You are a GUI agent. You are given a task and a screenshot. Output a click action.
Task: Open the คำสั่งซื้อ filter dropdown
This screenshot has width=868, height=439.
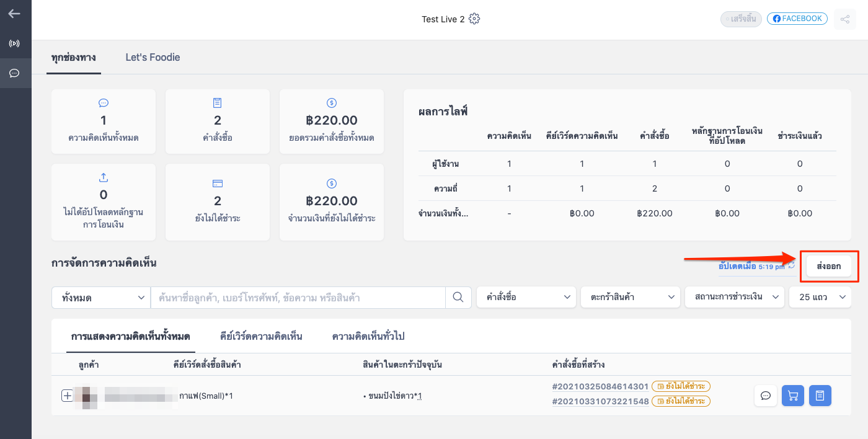[x=526, y=298]
